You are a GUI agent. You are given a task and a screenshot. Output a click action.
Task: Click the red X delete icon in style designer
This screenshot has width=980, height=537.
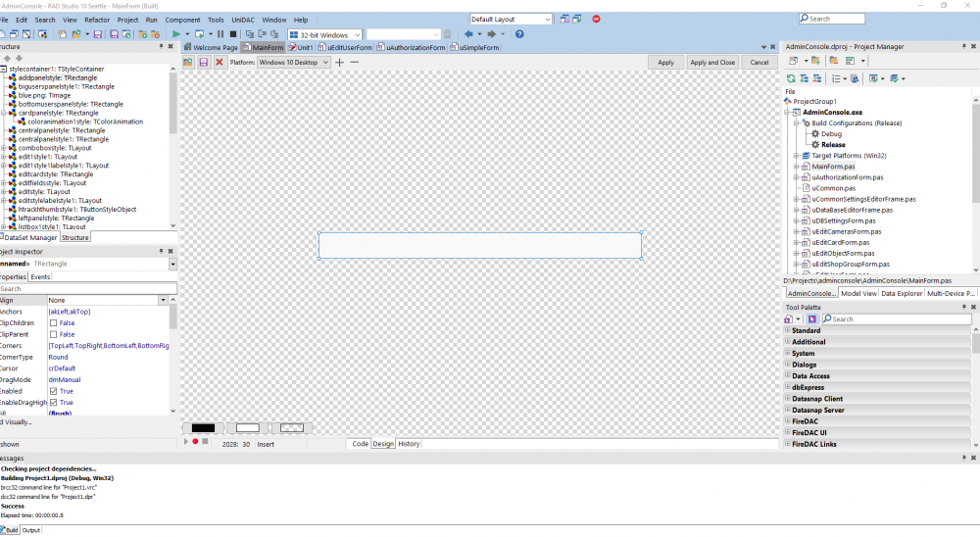(220, 63)
